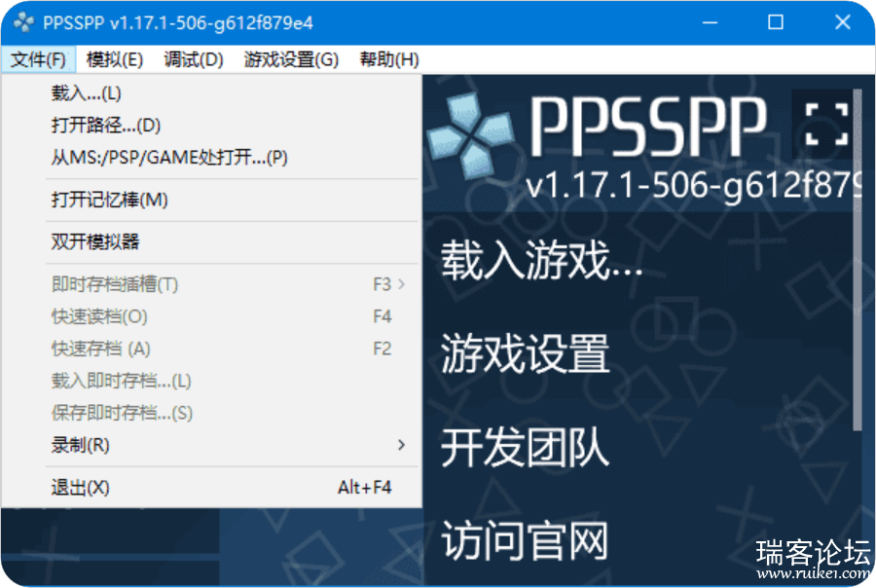Close the PPSSPP window
Viewport: 876px width, 588px height.
point(842,23)
